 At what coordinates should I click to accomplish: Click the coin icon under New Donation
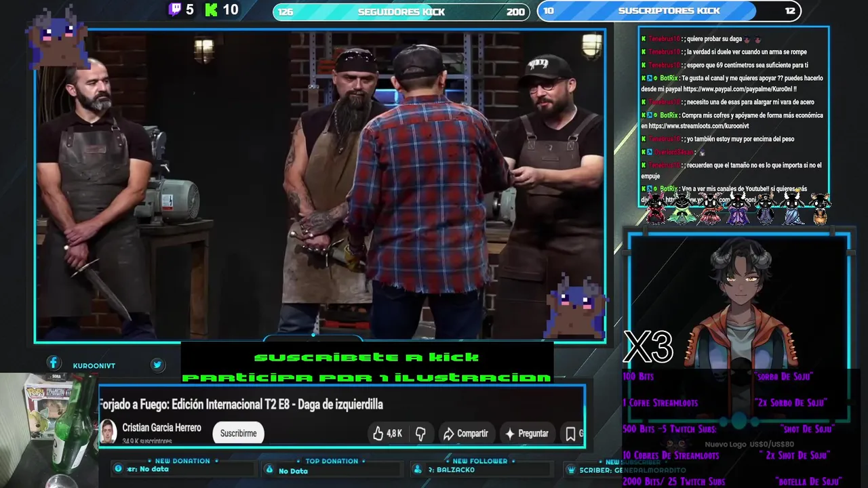click(x=119, y=468)
